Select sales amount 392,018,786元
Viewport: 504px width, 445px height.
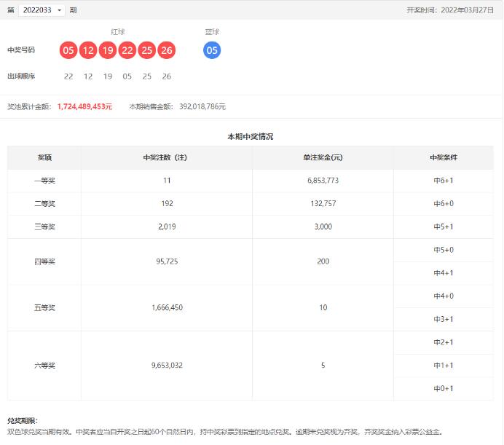pos(202,106)
